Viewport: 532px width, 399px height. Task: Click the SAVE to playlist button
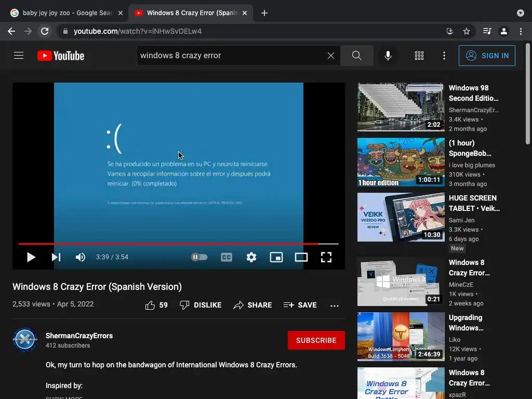tap(300, 305)
